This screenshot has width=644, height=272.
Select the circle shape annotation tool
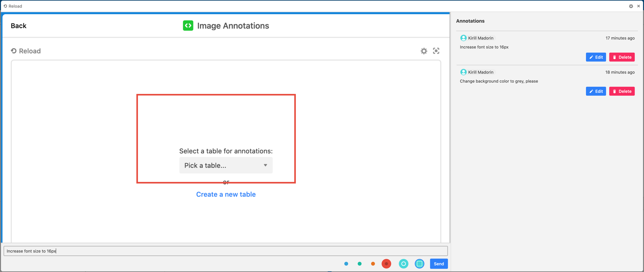(x=403, y=264)
